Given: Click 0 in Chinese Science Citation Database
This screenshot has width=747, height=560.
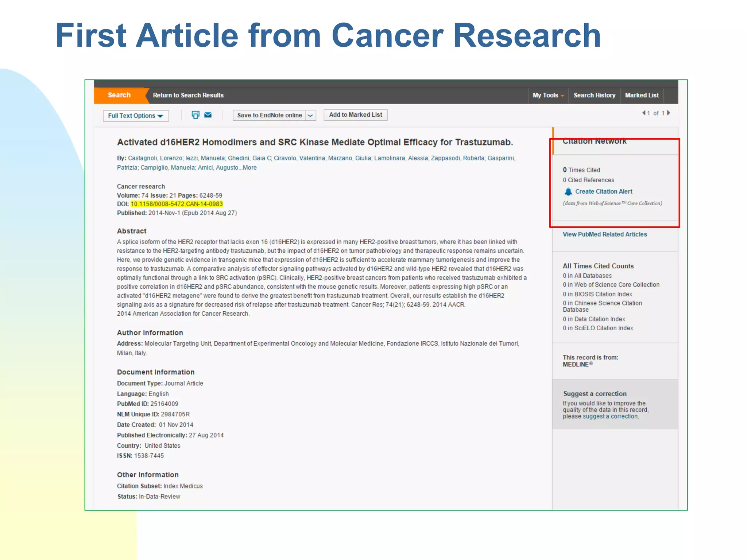Looking at the screenshot, I should click(602, 306).
